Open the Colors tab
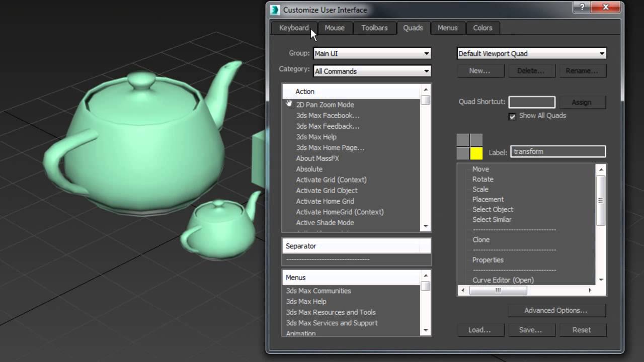Viewport: 644px width, 362px height. pyautogui.click(x=482, y=28)
